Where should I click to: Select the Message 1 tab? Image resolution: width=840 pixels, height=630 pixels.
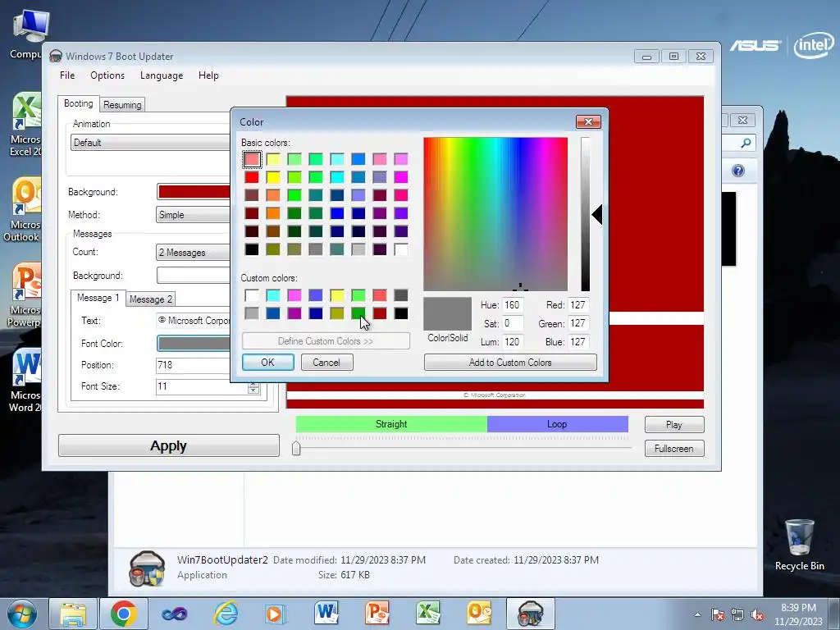tap(98, 298)
